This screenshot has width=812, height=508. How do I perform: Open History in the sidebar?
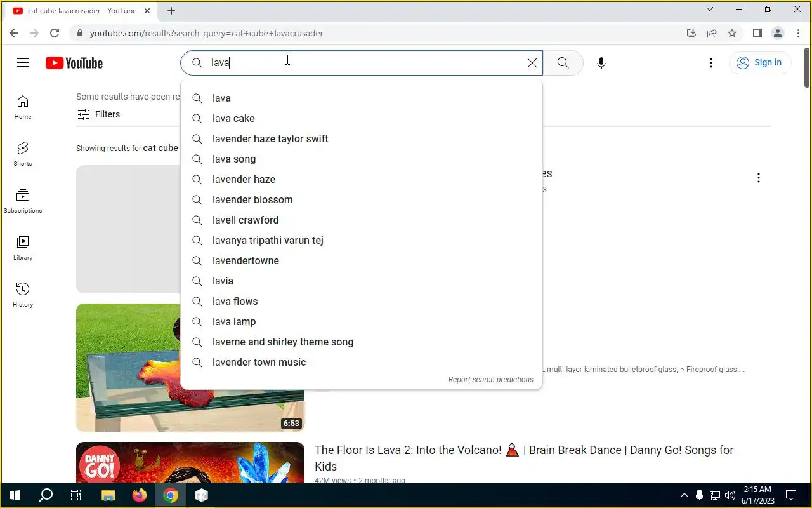tap(23, 295)
